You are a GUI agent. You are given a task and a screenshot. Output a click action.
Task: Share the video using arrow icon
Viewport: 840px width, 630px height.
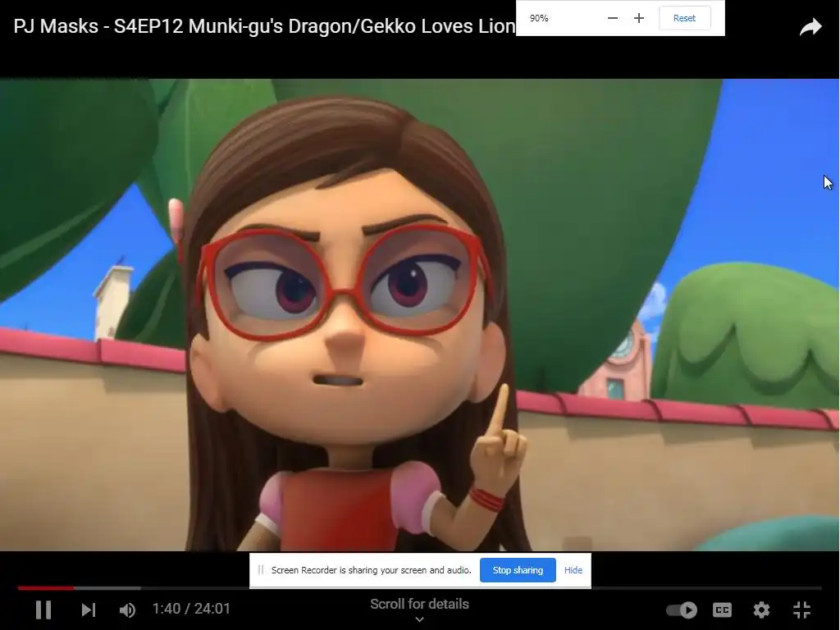(810, 27)
